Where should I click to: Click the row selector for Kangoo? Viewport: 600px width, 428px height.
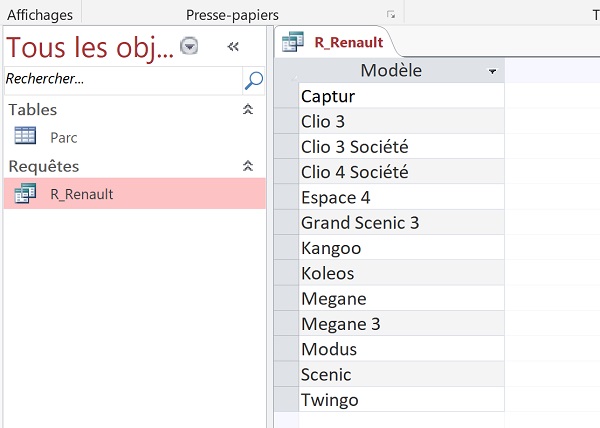coord(286,247)
